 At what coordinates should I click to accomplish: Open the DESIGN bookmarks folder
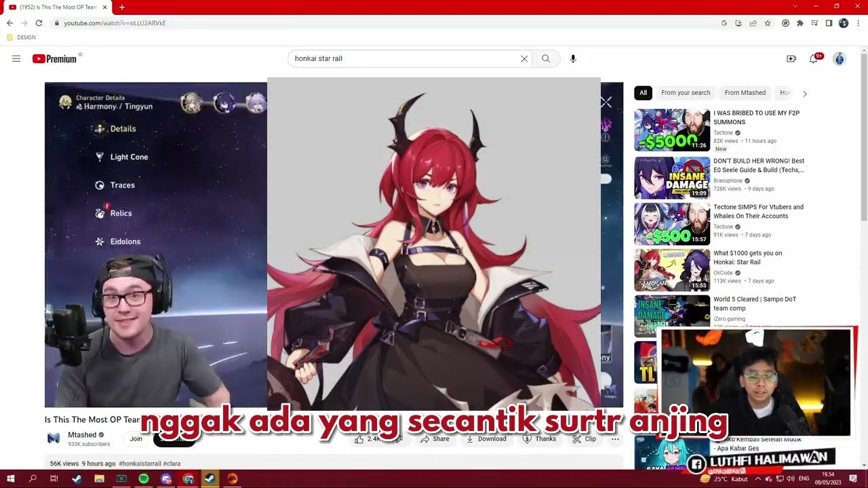tap(22, 37)
